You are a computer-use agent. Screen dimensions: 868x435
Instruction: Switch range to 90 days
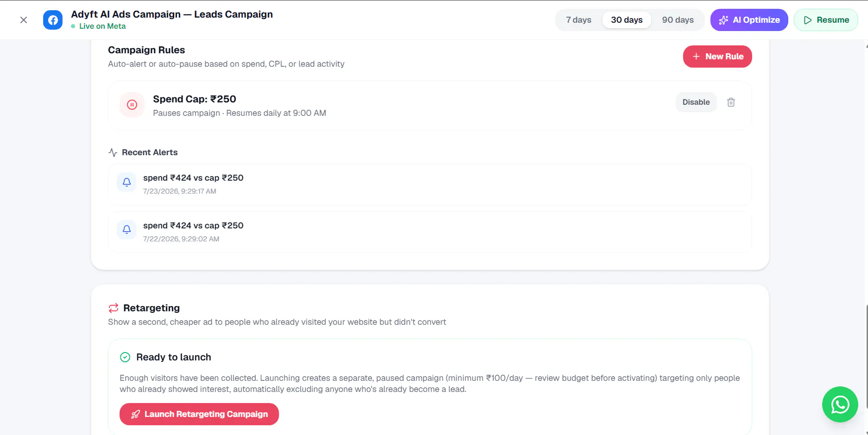[678, 20]
